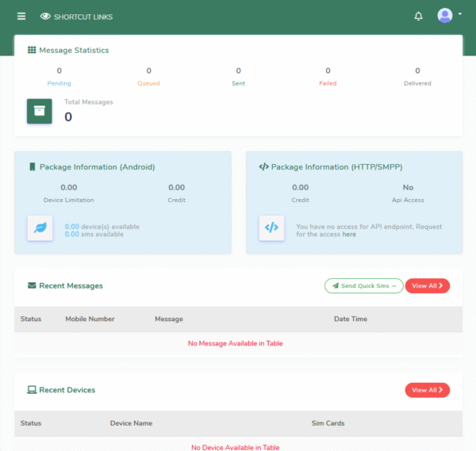Click Package Information (HTTP/SMPP) heading
Image resolution: width=476 pixels, height=451 pixels.
click(x=336, y=167)
